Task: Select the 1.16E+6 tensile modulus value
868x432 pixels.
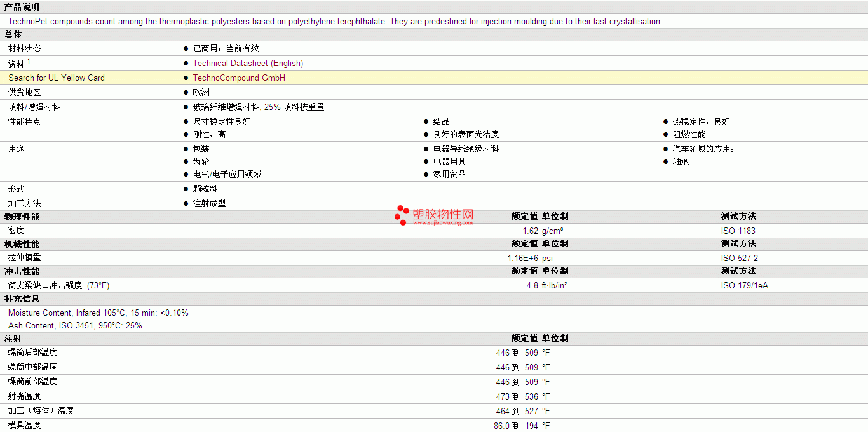Action: coord(522,259)
